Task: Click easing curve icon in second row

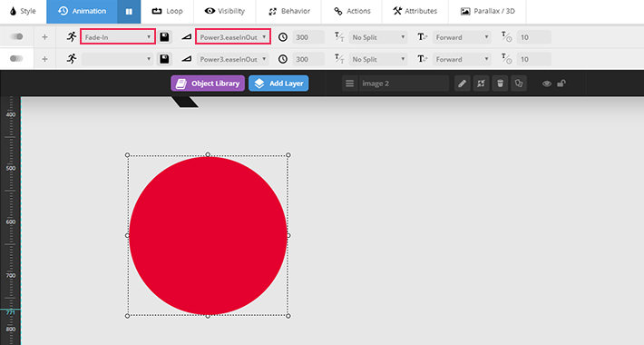Action: [x=187, y=59]
